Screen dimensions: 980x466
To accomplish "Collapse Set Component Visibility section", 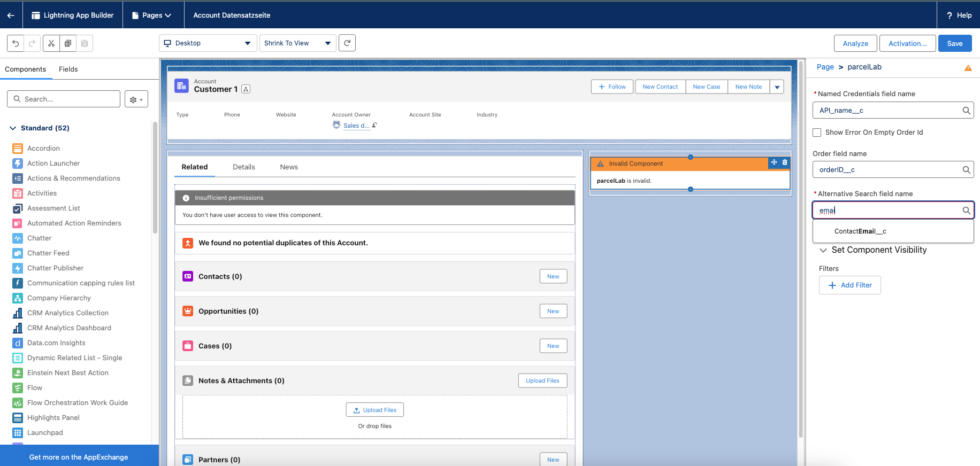I will tap(823, 250).
